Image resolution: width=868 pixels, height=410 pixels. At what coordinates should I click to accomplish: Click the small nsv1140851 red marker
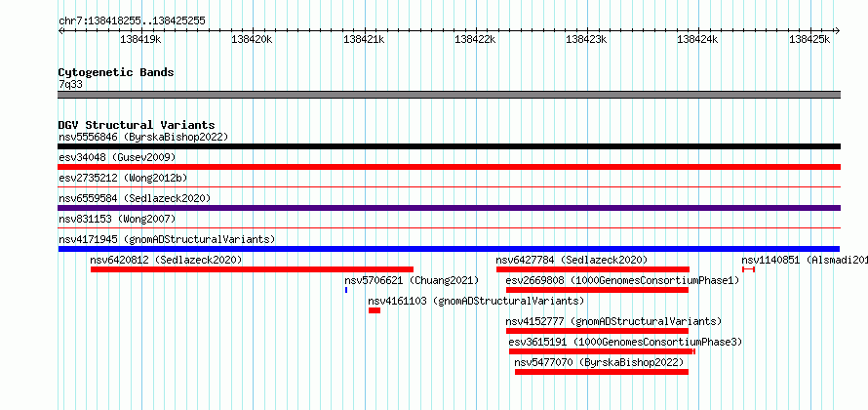point(748,269)
